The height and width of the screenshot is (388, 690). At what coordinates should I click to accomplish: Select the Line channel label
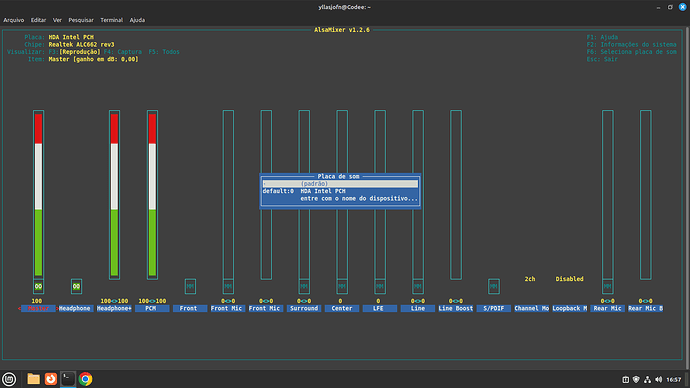coord(418,308)
